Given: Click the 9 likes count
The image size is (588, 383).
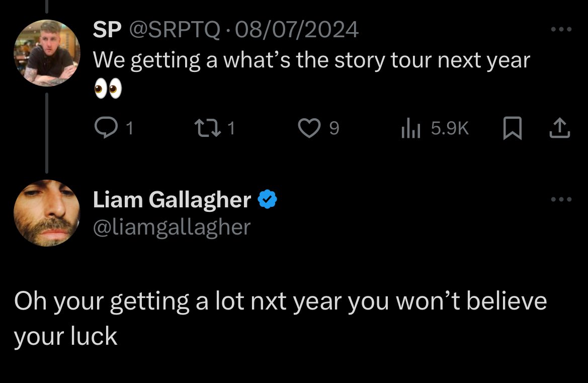Looking at the screenshot, I should (334, 129).
